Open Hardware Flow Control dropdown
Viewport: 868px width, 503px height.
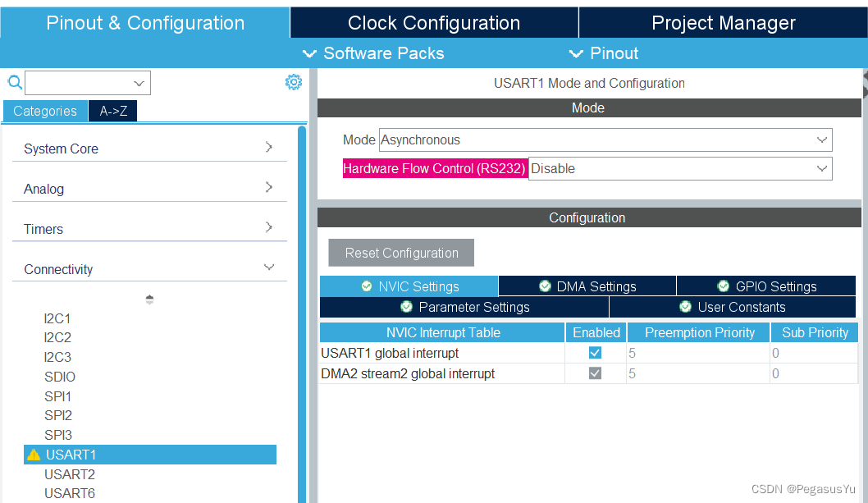(x=680, y=169)
